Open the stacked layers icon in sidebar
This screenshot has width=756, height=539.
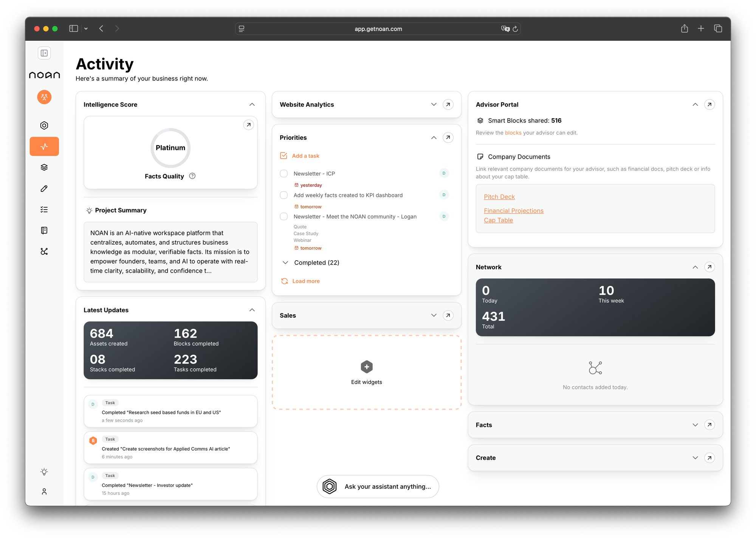pyautogui.click(x=44, y=167)
